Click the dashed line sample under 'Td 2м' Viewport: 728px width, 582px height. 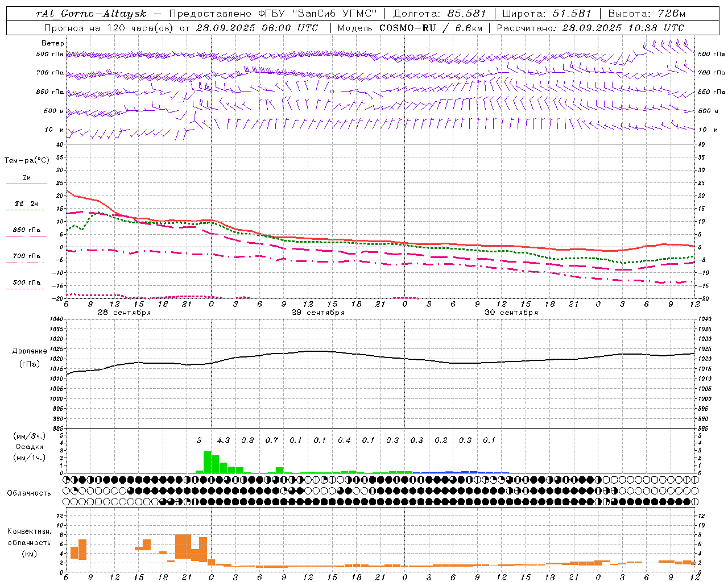tap(26, 210)
